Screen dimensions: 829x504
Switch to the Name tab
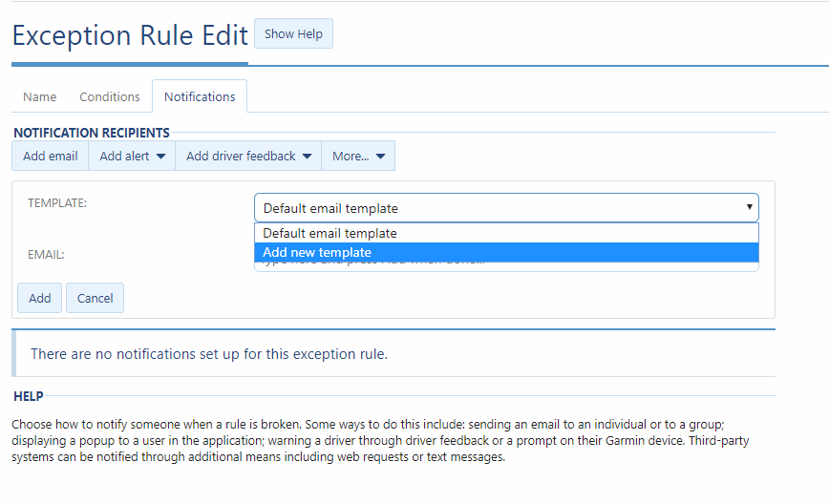40,97
